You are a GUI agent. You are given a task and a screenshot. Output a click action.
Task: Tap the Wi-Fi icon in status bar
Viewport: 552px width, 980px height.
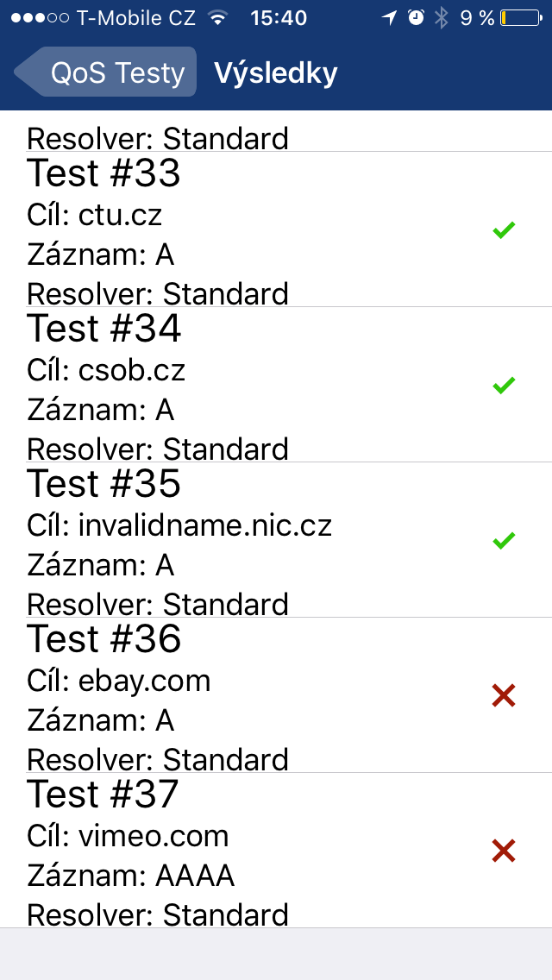(x=218, y=18)
